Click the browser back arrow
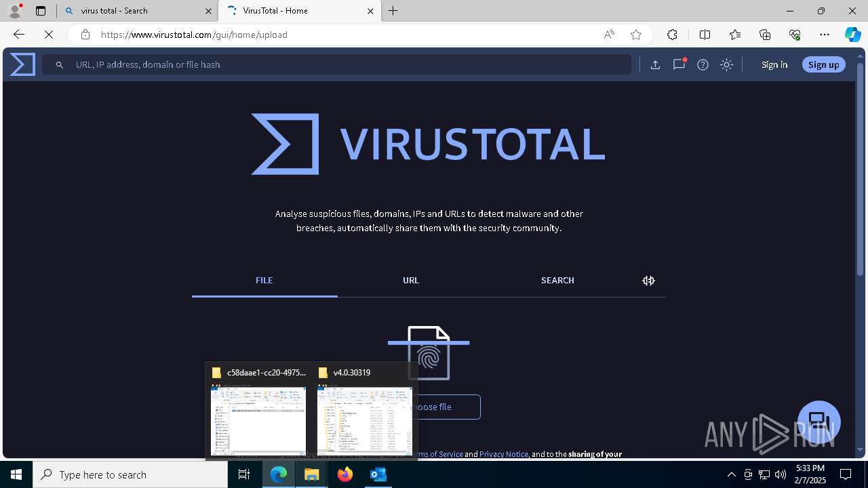The width and height of the screenshot is (868, 488). 18,35
